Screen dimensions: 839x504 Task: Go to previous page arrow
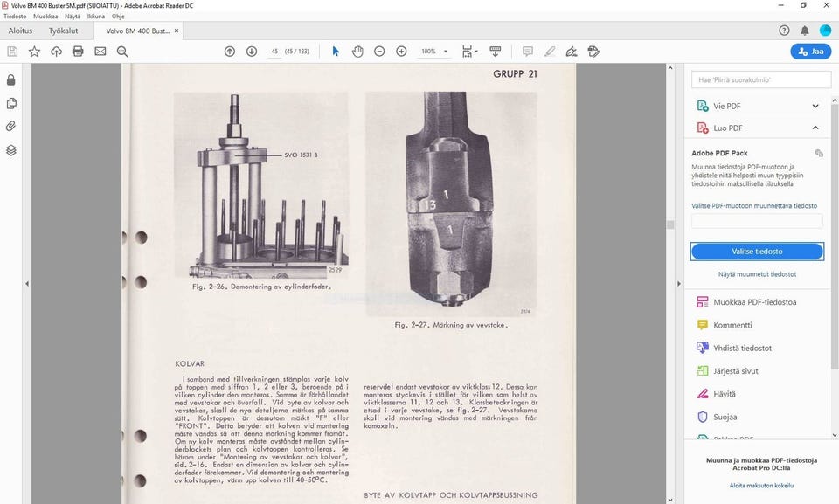click(x=230, y=52)
